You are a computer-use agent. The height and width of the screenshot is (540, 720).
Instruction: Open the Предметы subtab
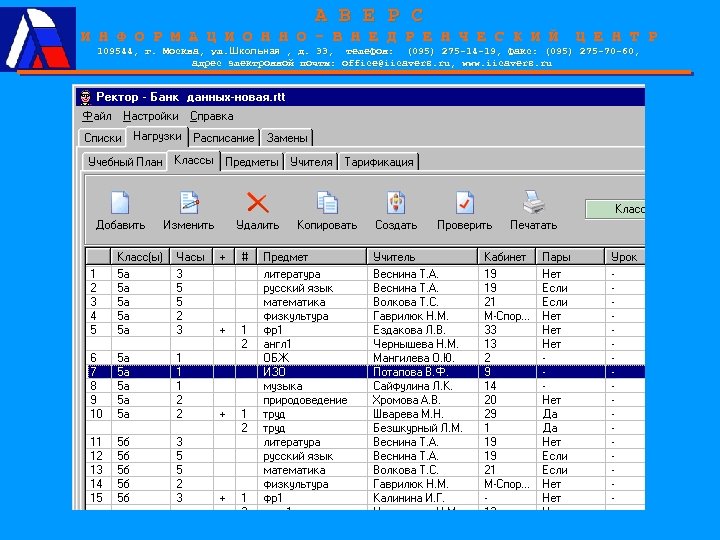[252, 162]
